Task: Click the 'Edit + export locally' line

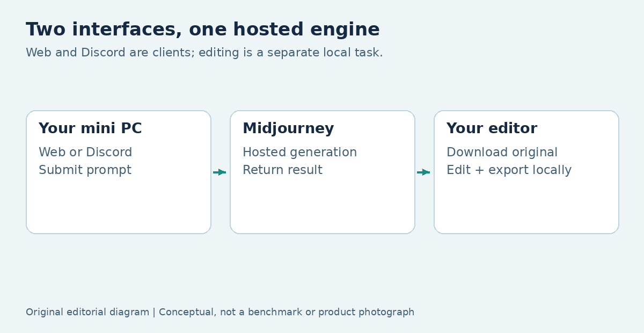Action: click(x=509, y=170)
